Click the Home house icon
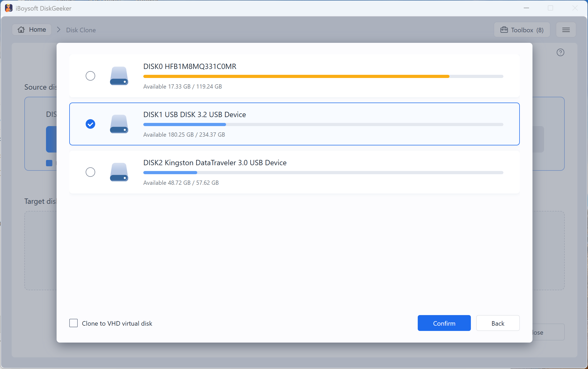588x369 pixels. click(x=21, y=30)
